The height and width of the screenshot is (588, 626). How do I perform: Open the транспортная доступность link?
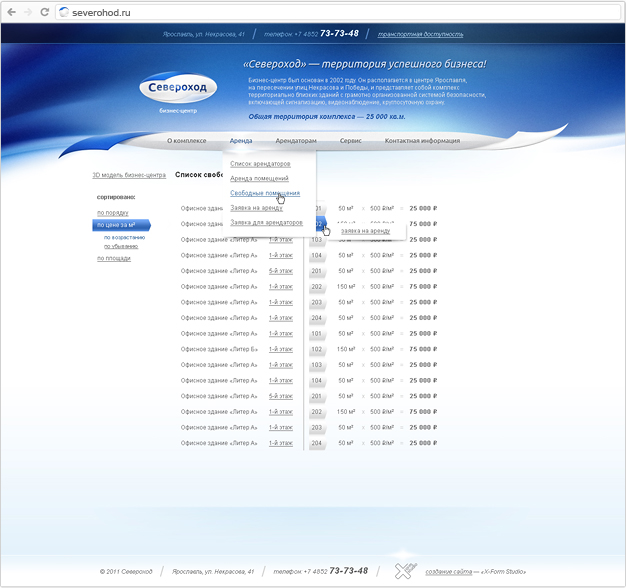[x=420, y=34]
